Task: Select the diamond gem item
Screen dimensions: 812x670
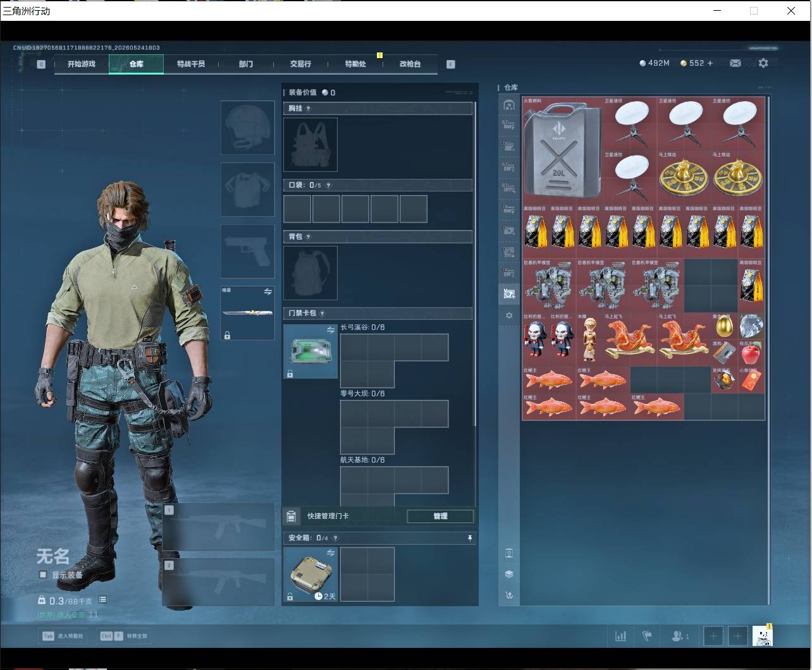Action: [x=751, y=326]
